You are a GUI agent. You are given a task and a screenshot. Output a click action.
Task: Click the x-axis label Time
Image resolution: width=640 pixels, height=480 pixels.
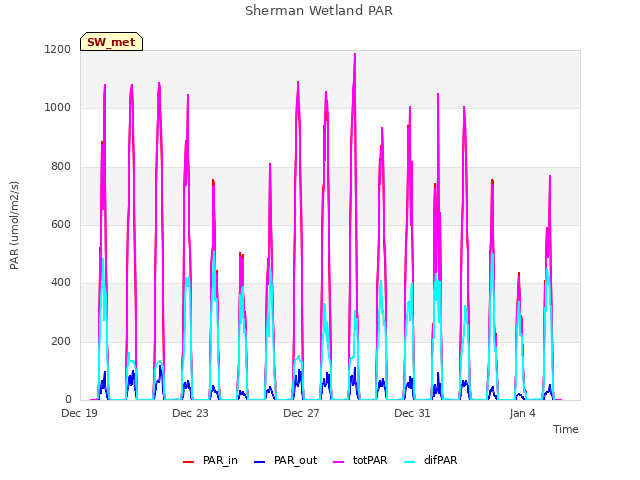point(566,429)
